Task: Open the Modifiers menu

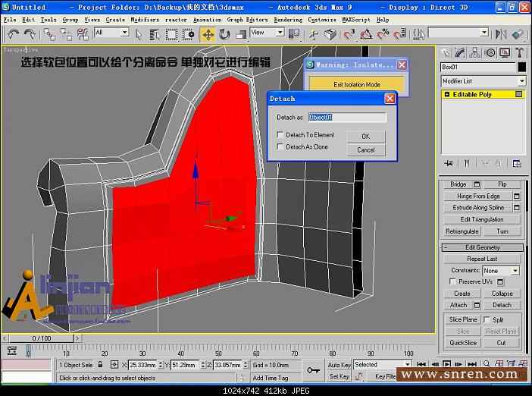Action: (145, 19)
